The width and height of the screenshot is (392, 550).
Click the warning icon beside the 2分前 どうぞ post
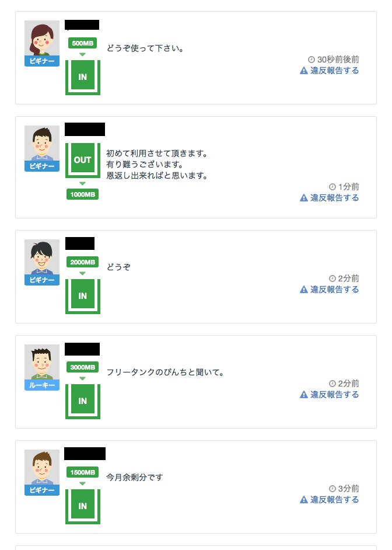pyautogui.click(x=303, y=290)
